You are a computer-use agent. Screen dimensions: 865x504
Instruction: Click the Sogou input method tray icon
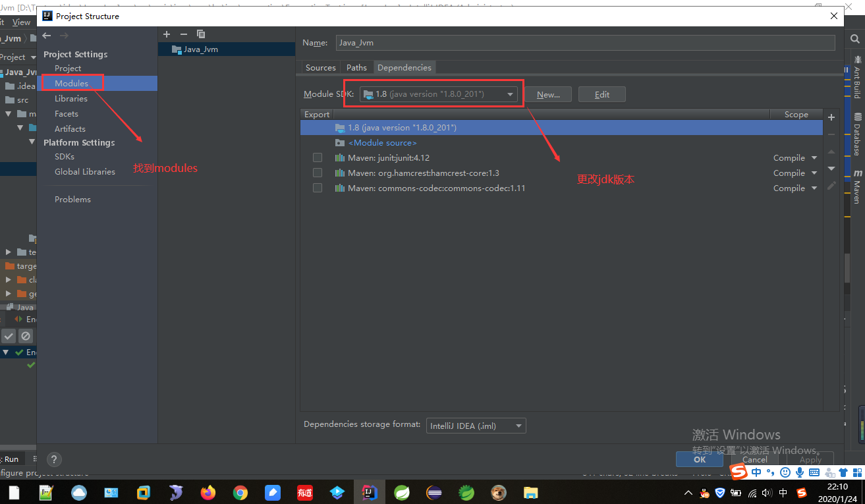click(802, 493)
